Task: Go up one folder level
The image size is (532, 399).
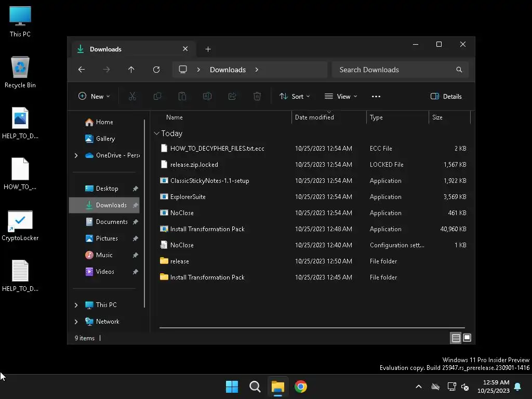Action: click(131, 70)
